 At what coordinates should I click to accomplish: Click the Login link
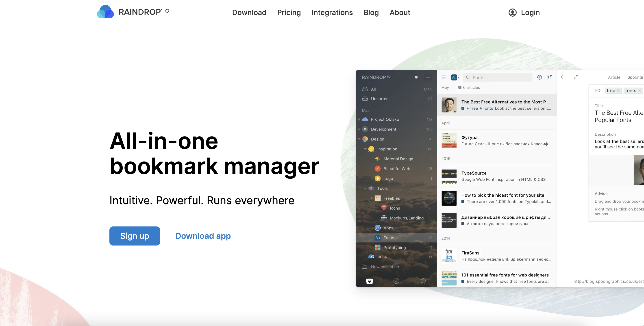click(x=530, y=13)
